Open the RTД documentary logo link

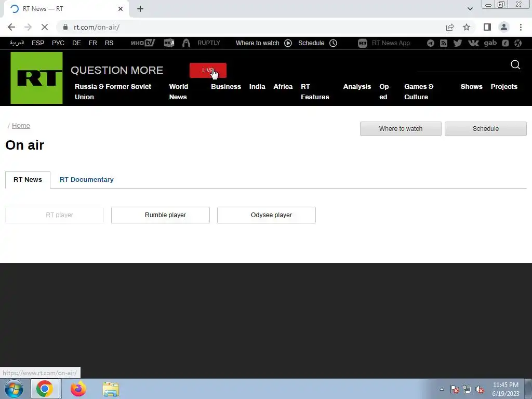[x=169, y=43]
